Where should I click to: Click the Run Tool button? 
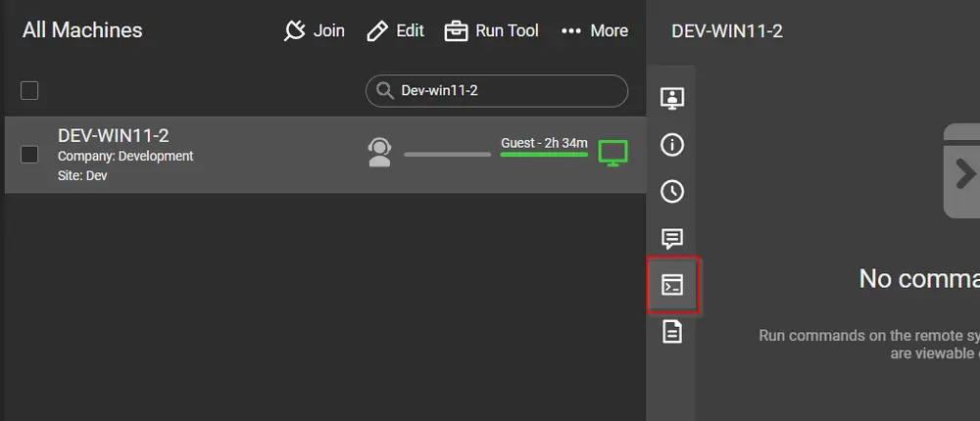click(x=491, y=30)
